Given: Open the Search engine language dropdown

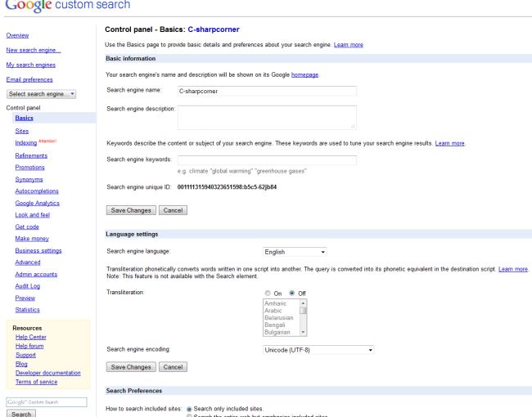Looking at the screenshot, I should click(295, 251).
